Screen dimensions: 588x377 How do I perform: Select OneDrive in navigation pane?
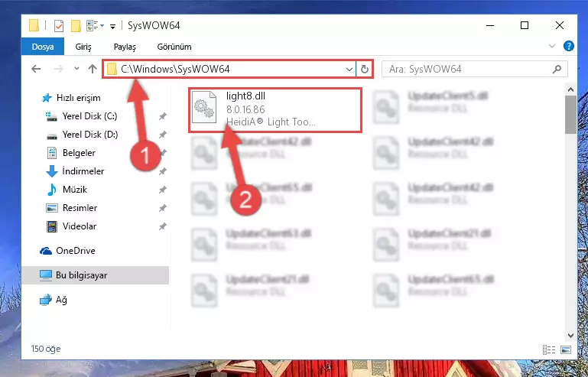75,251
